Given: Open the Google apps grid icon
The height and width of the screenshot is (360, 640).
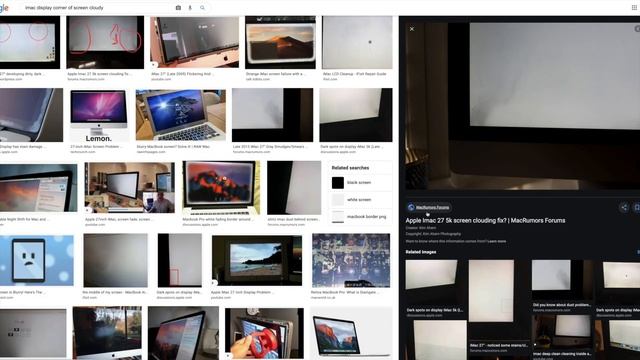Looking at the screenshot, I should pos(635,7).
